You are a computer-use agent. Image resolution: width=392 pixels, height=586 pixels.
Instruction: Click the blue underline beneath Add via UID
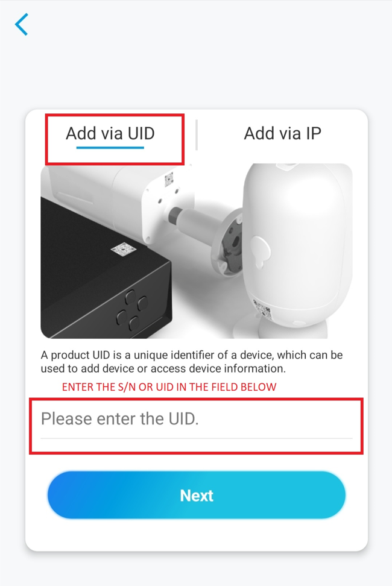tap(110, 148)
